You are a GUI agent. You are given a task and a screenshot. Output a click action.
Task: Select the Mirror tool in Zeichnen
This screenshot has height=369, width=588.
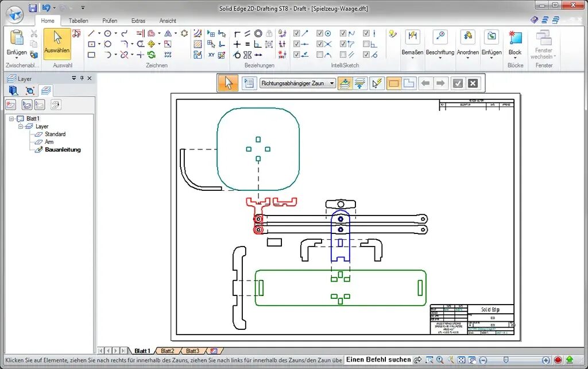pyautogui.click(x=168, y=33)
